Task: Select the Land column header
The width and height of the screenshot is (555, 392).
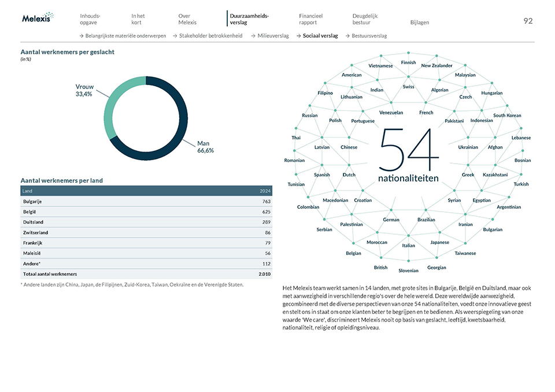Action: tap(27, 191)
